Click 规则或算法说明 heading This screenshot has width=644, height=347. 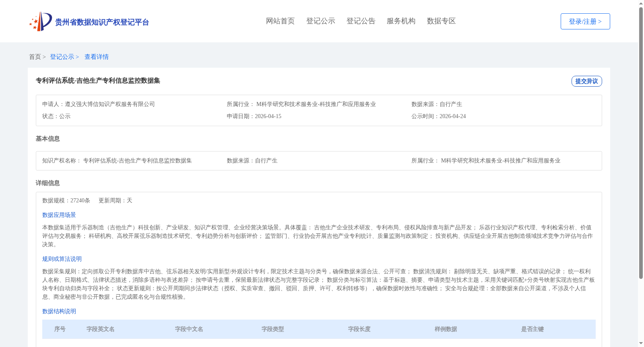(62, 259)
